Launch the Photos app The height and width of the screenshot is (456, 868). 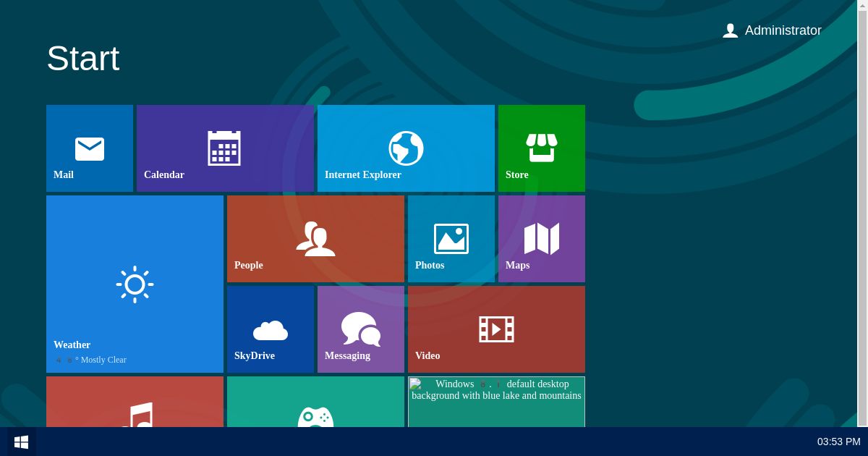(x=451, y=238)
